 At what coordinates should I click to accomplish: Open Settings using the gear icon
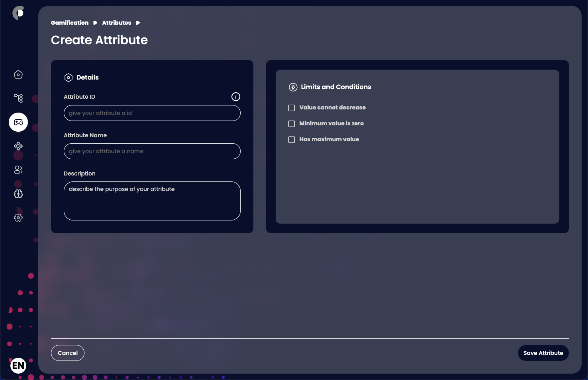pos(18,218)
